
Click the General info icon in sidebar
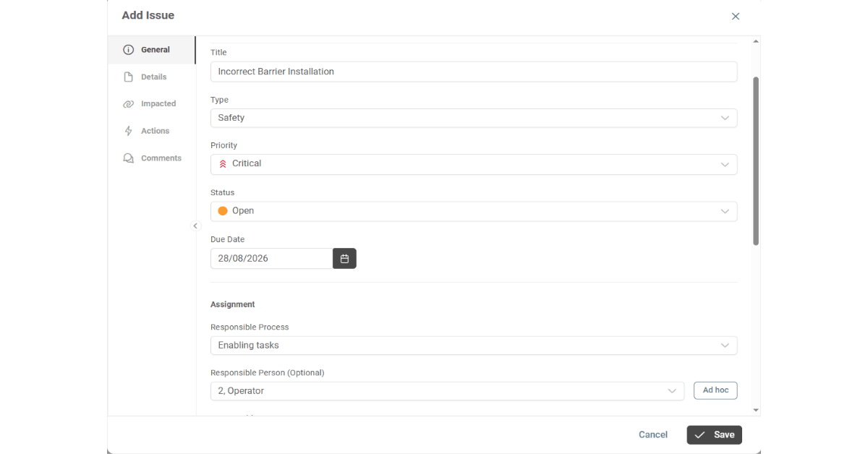(129, 50)
